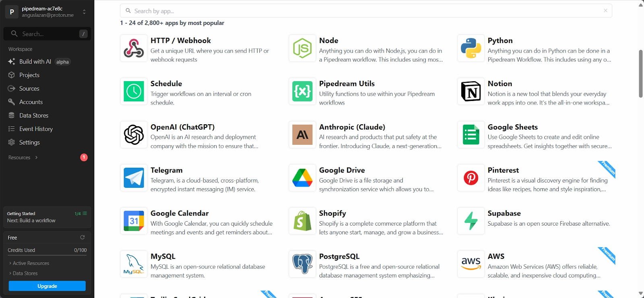Click the Build with AI sparkle icon

point(12,62)
